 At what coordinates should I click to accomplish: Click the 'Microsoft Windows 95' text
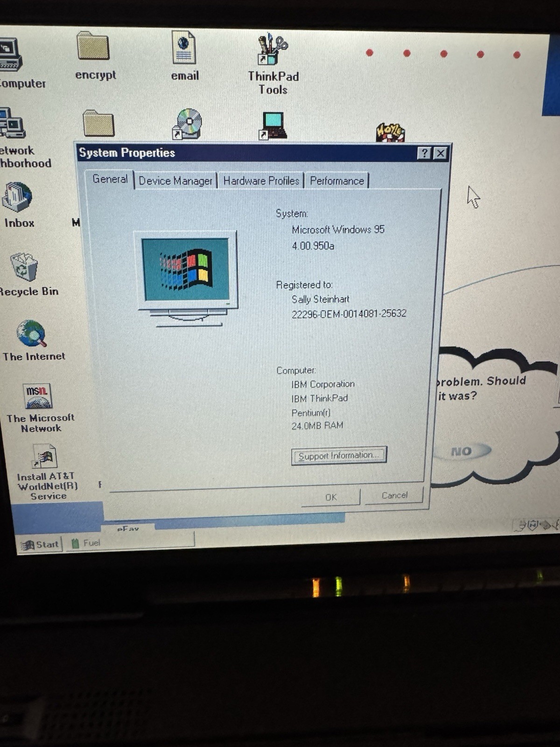coord(338,230)
